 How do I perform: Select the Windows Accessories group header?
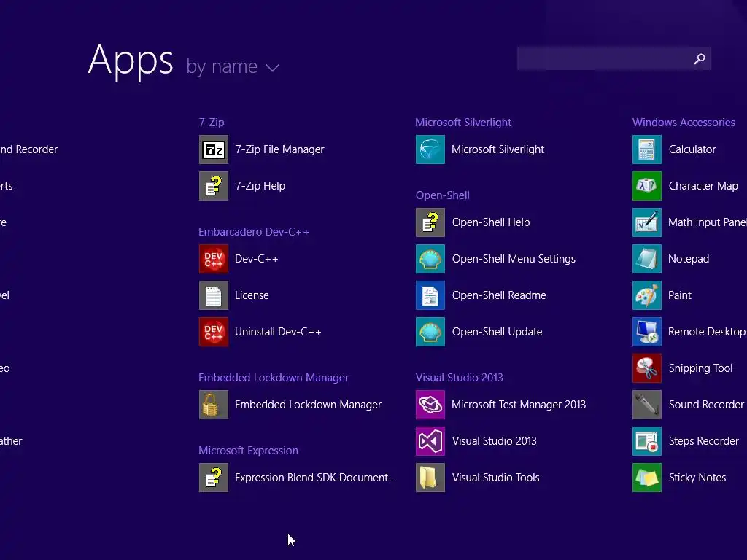684,122
